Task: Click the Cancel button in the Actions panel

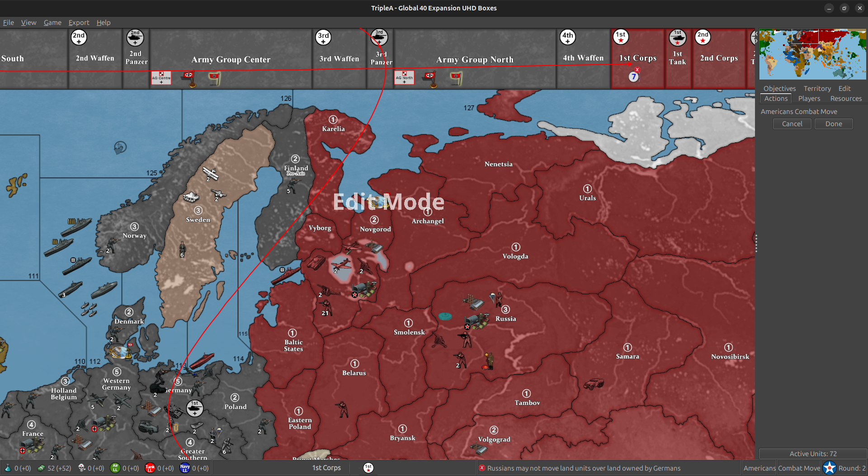Action: tap(792, 123)
